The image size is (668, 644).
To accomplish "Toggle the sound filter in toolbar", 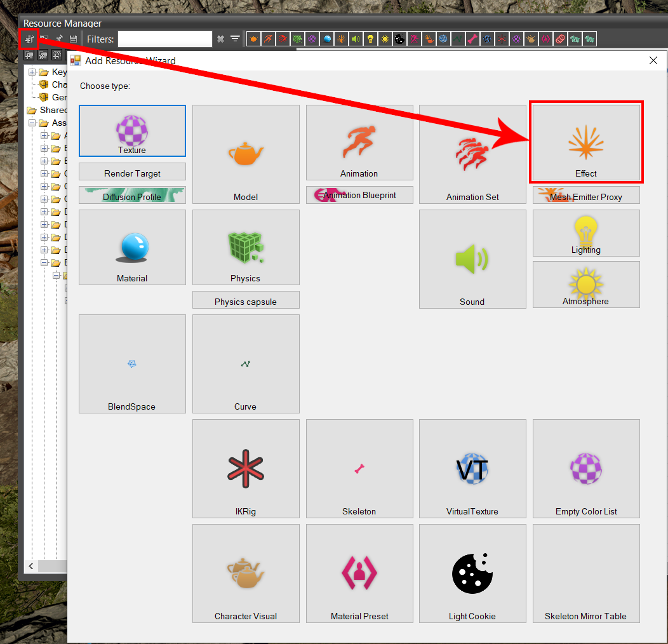I will [355, 39].
